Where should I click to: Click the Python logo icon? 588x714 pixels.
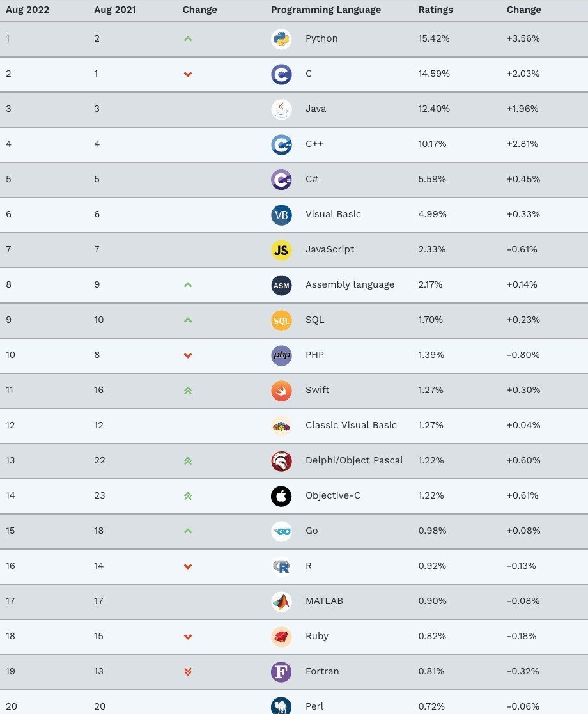click(281, 39)
